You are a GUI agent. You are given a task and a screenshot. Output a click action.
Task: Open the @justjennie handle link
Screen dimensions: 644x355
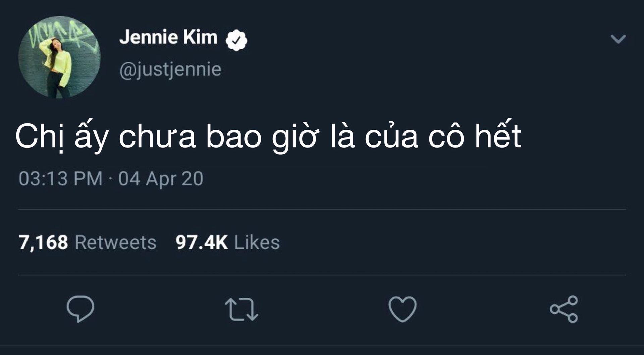pos(170,70)
